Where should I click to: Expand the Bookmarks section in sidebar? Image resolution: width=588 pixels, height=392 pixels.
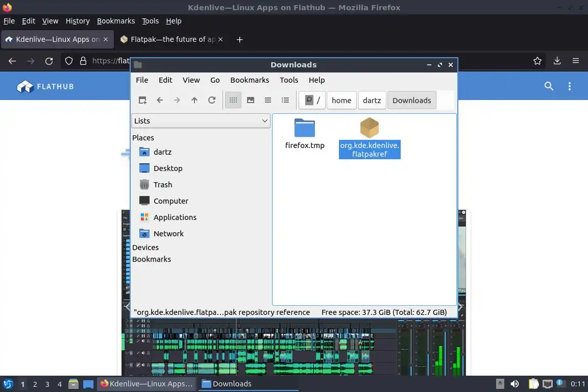152,259
